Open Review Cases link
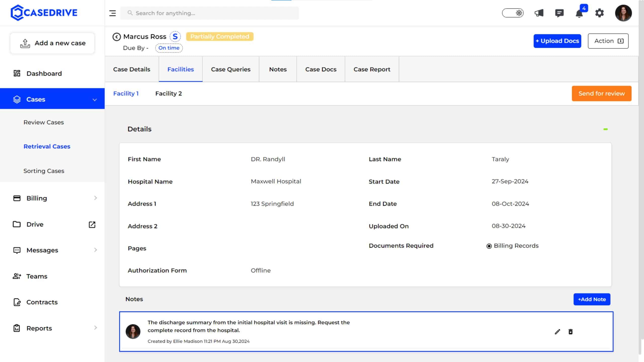The height and width of the screenshot is (362, 644). click(44, 122)
